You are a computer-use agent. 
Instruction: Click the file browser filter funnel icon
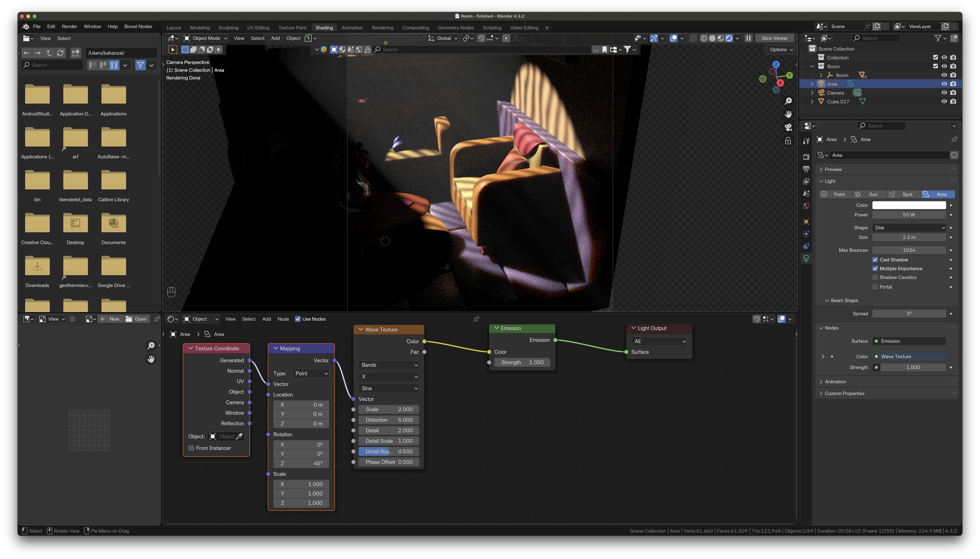pyautogui.click(x=140, y=65)
